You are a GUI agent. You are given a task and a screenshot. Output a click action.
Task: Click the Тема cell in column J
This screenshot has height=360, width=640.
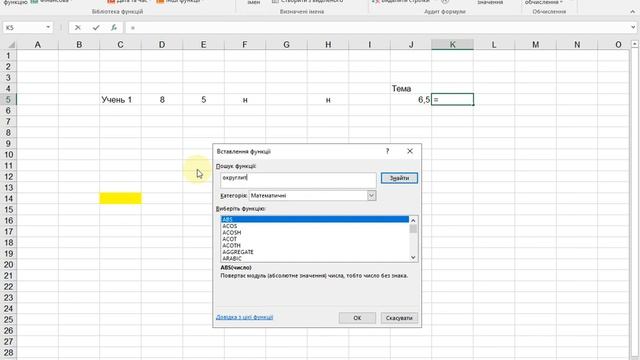tap(411, 89)
